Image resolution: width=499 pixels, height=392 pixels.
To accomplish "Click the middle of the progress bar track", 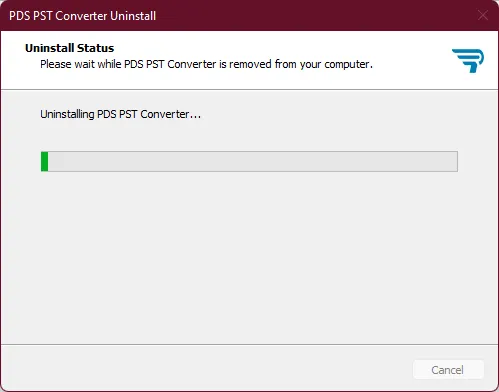I will coord(249,162).
